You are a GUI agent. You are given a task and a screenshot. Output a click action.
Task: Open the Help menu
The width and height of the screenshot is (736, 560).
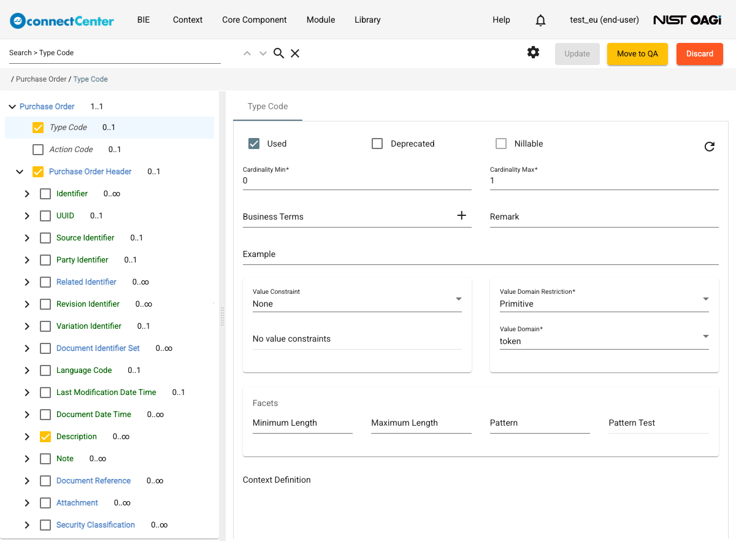(501, 20)
